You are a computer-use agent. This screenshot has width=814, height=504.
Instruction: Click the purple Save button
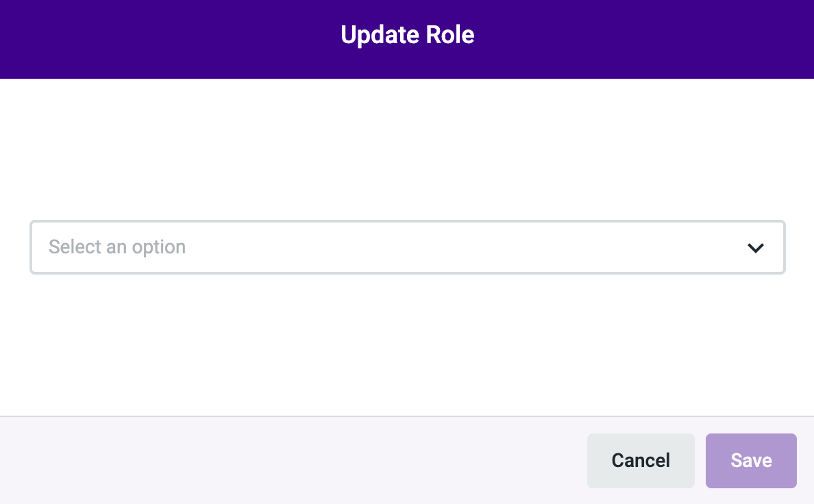tap(751, 460)
